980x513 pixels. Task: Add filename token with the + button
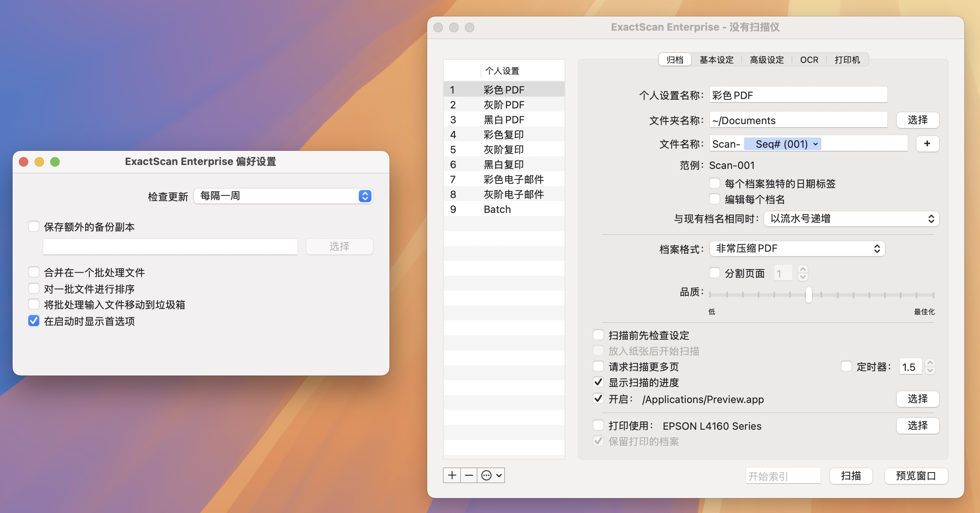click(928, 144)
